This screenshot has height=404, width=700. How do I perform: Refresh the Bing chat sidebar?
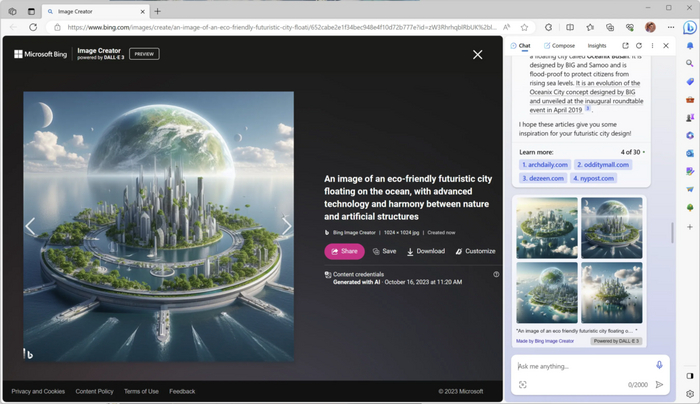tap(639, 45)
